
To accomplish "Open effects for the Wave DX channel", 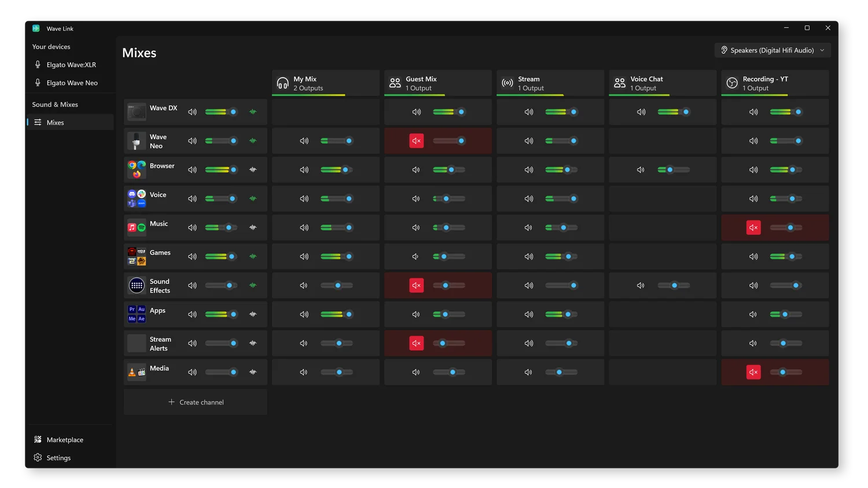I will tap(253, 112).
